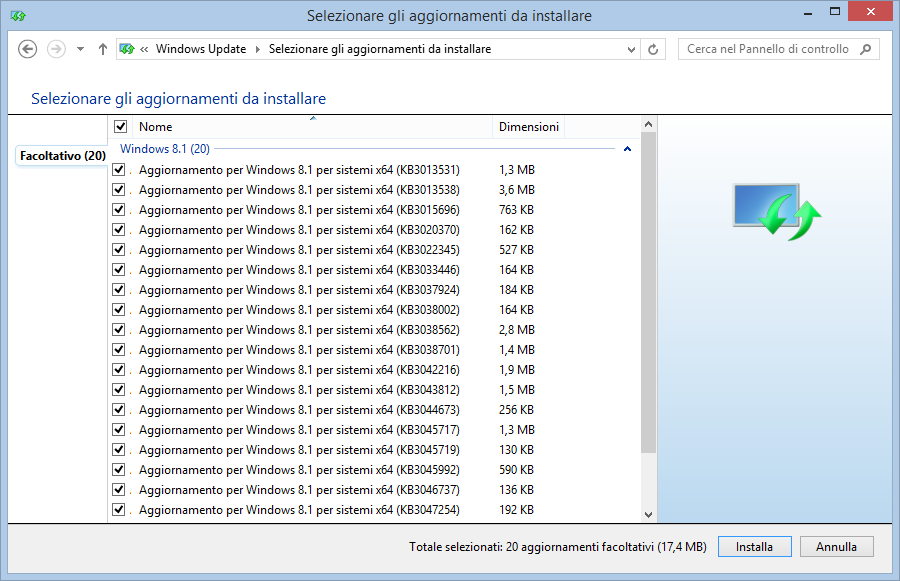Maximize the window

pyautogui.click(x=835, y=11)
